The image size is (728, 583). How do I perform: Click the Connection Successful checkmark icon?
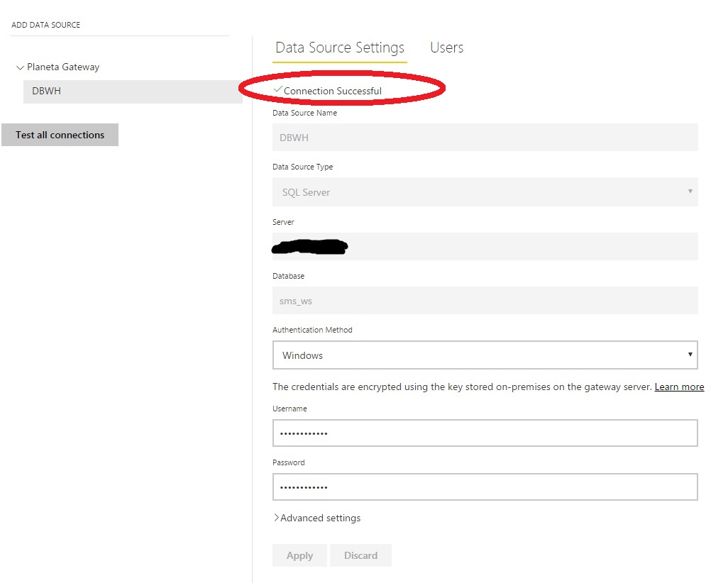[278, 89]
